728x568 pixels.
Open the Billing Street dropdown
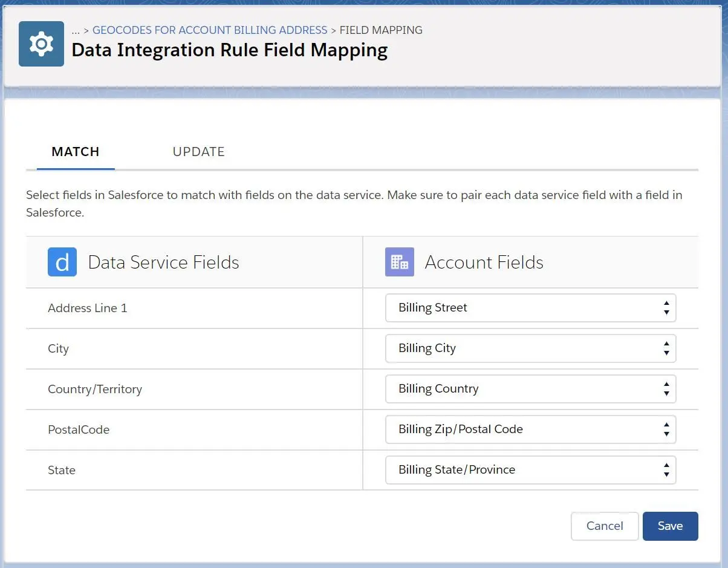point(530,308)
